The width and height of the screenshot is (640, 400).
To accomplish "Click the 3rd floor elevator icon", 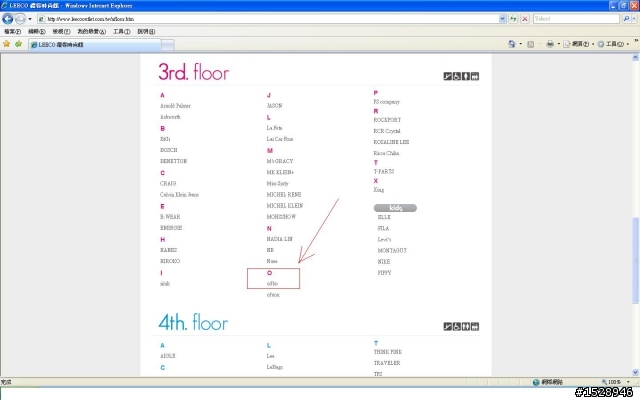I will [x=475, y=76].
